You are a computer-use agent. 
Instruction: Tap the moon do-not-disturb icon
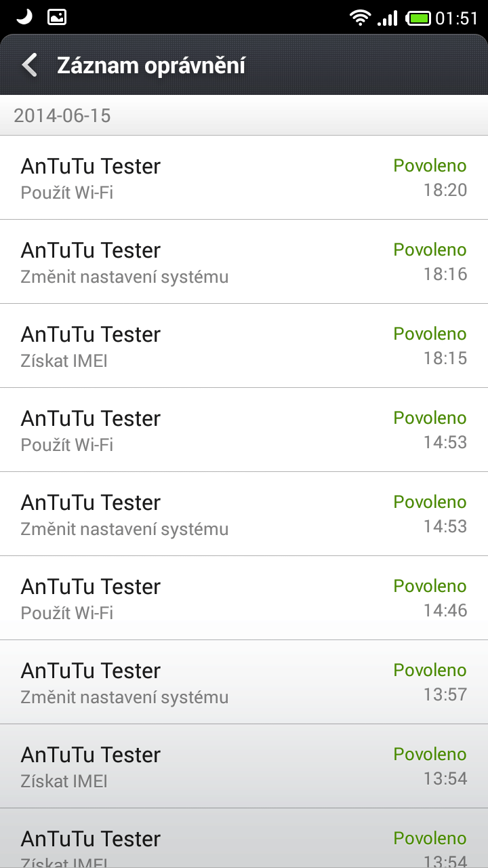point(24,17)
